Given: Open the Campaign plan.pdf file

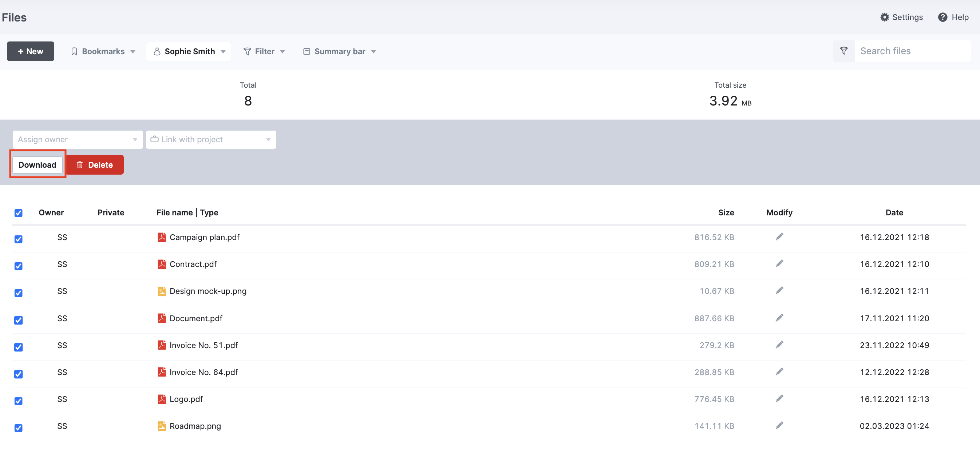Looking at the screenshot, I should (204, 237).
